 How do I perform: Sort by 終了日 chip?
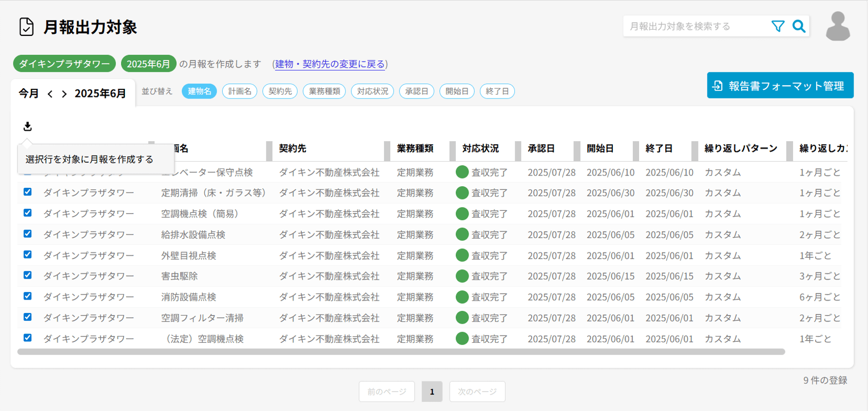(x=497, y=91)
